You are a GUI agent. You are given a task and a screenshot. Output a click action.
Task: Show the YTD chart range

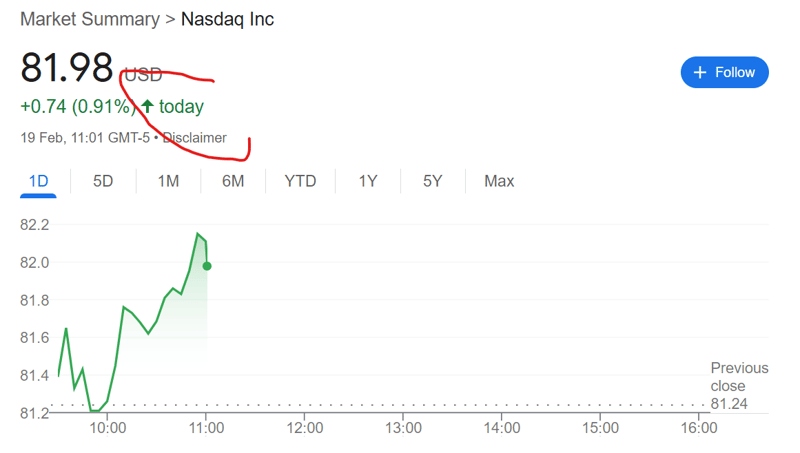[300, 181]
